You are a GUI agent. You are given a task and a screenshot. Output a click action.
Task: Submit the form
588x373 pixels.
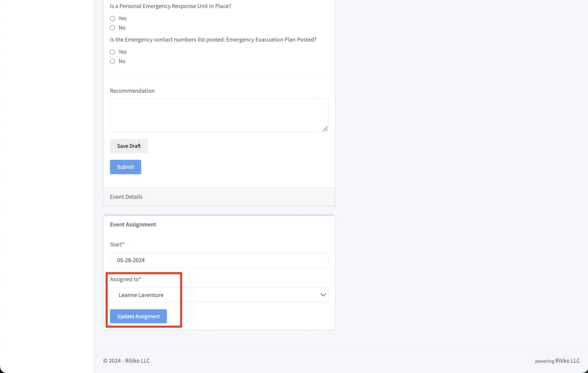point(125,167)
